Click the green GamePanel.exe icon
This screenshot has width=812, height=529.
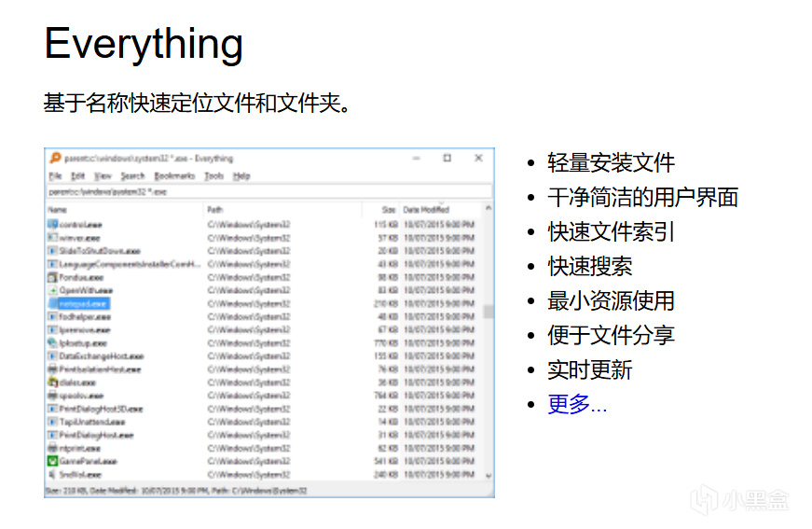(x=52, y=461)
